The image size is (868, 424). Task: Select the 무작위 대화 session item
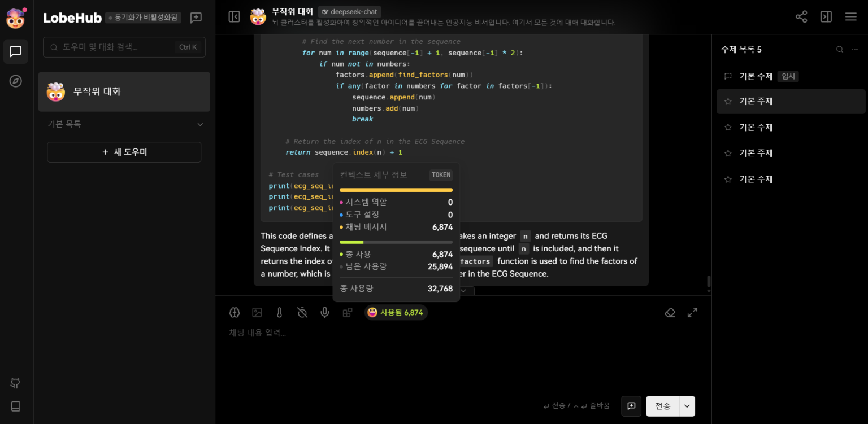(124, 91)
